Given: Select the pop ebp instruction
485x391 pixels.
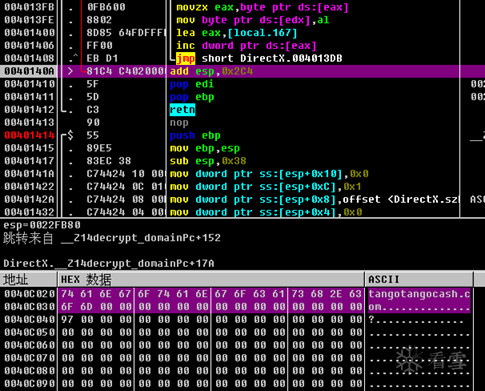Looking at the screenshot, I should point(192,97).
